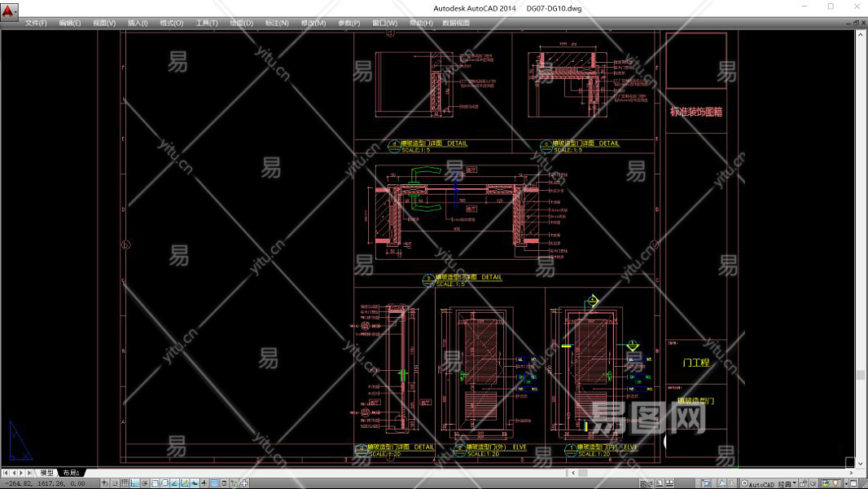Viewport: 868px width, 489px height.
Task: Toggle Dynamic UCS in status bar
Action: click(x=184, y=483)
